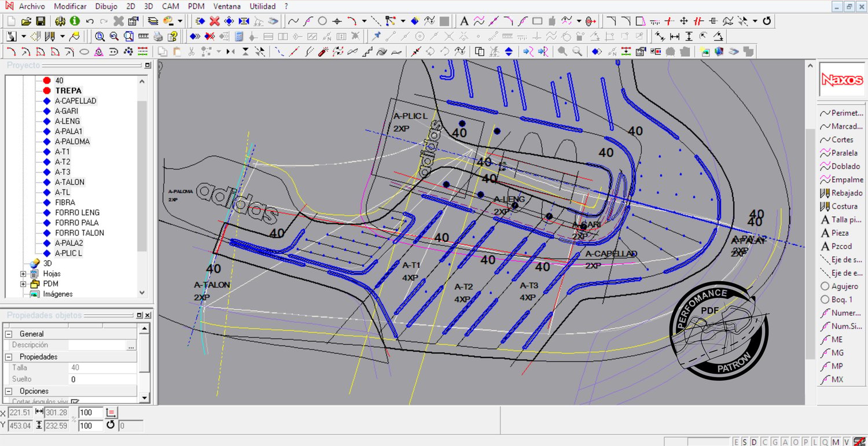868x446 pixels.
Task: Collapse the General properties section
Action: (x=9, y=334)
